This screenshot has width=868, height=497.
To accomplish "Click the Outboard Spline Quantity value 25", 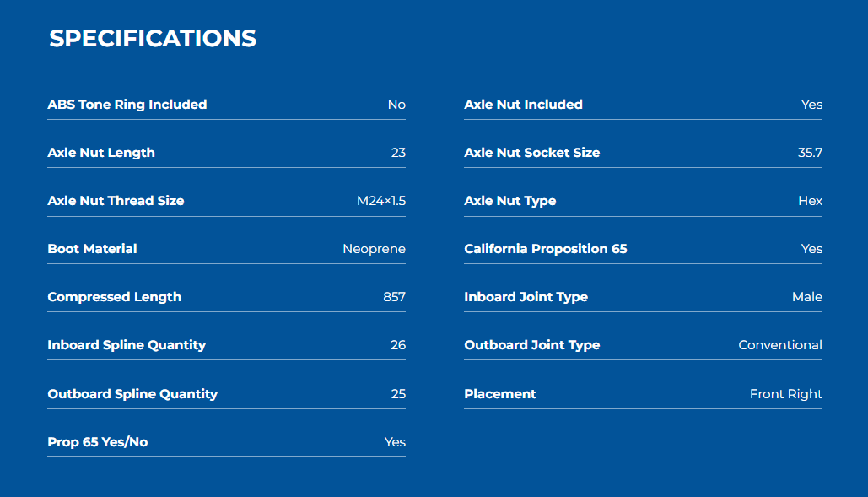I will (x=398, y=393).
